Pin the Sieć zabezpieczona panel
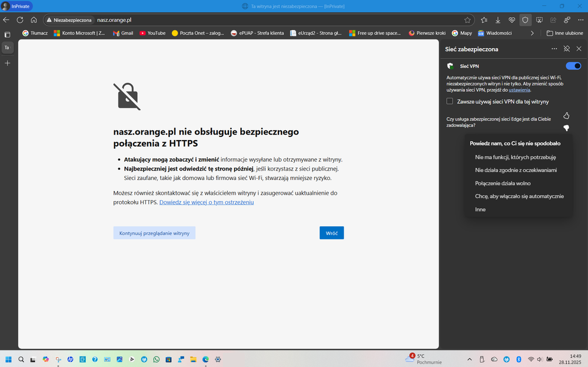The height and width of the screenshot is (367, 588). tap(566, 49)
